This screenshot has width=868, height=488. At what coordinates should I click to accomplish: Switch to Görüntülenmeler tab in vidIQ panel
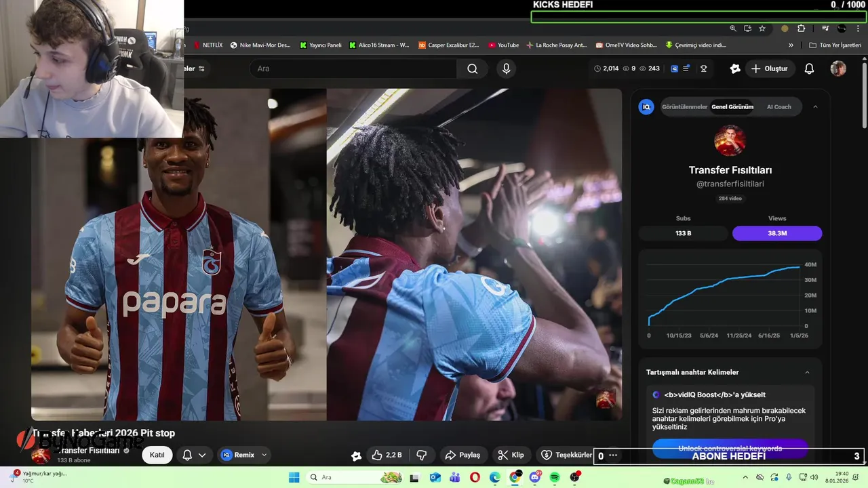pos(684,107)
